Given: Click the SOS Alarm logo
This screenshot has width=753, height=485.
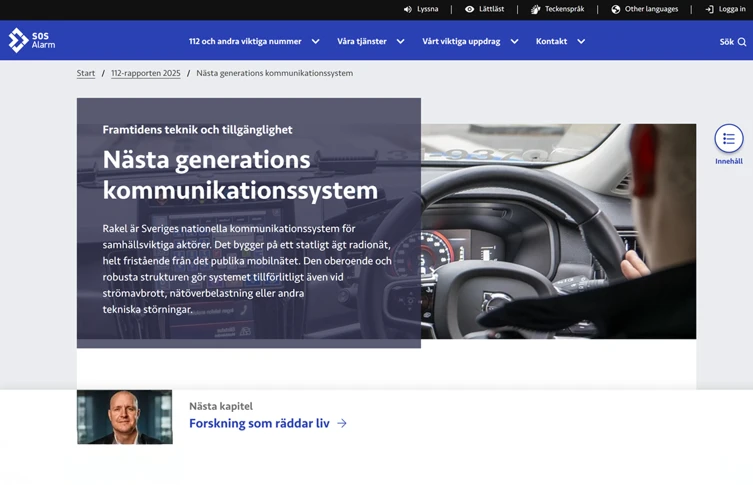Looking at the screenshot, I should pyautogui.click(x=32, y=40).
